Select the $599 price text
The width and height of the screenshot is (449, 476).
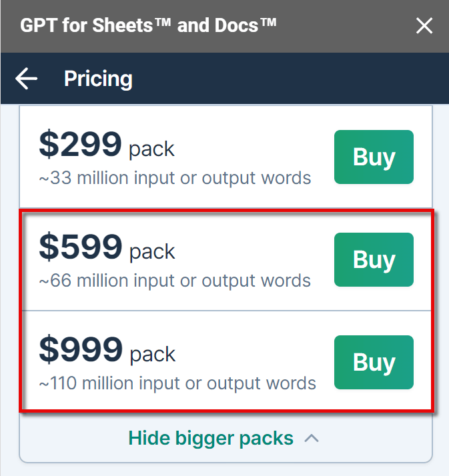(x=81, y=247)
